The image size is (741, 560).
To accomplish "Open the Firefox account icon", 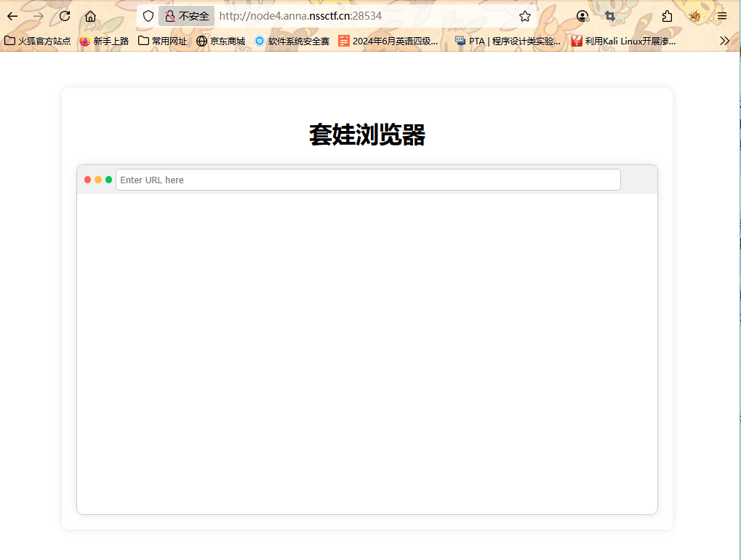I will (x=582, y=16).
